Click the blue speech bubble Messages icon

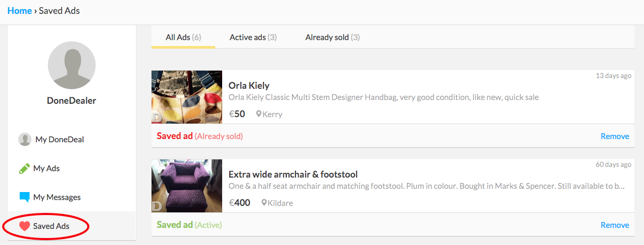pyautogui.click(x=25, y=197)
